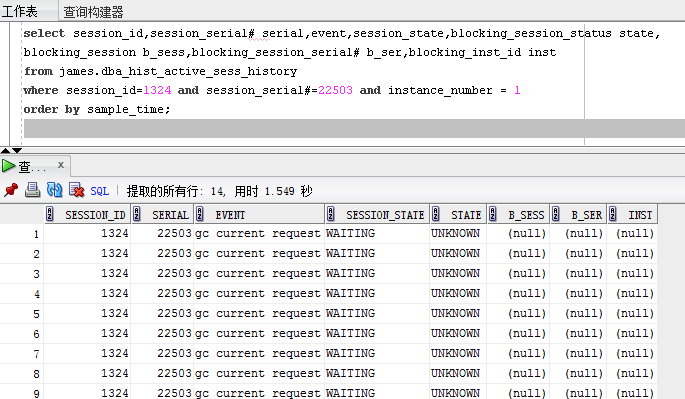Click the sort icon on B_SESS column
The image size is (685, 399).
(492, 214)
